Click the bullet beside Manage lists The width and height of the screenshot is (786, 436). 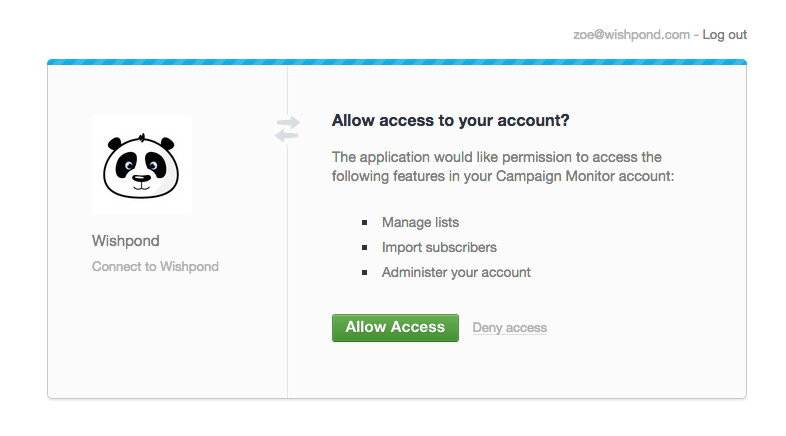pos(364,223)
